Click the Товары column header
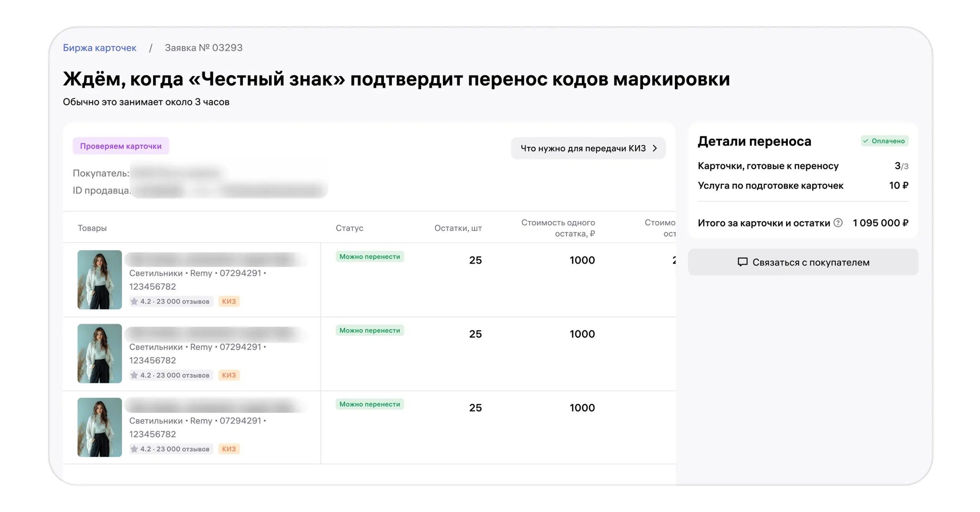The width and height of the screenshot is (980, 512). coord(92,228)
